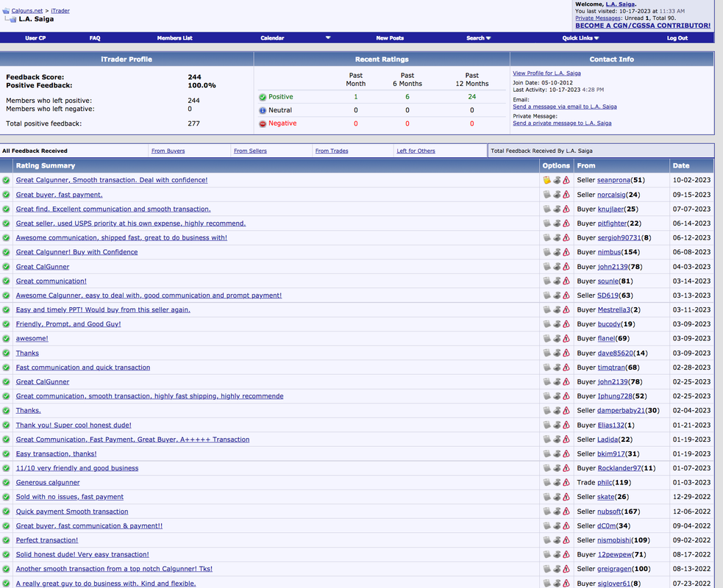The height and width of the screenshot is (588, 723).
Task: Click the report triangle icon in Mestrella3's row
Action: (x=566, y=309)
